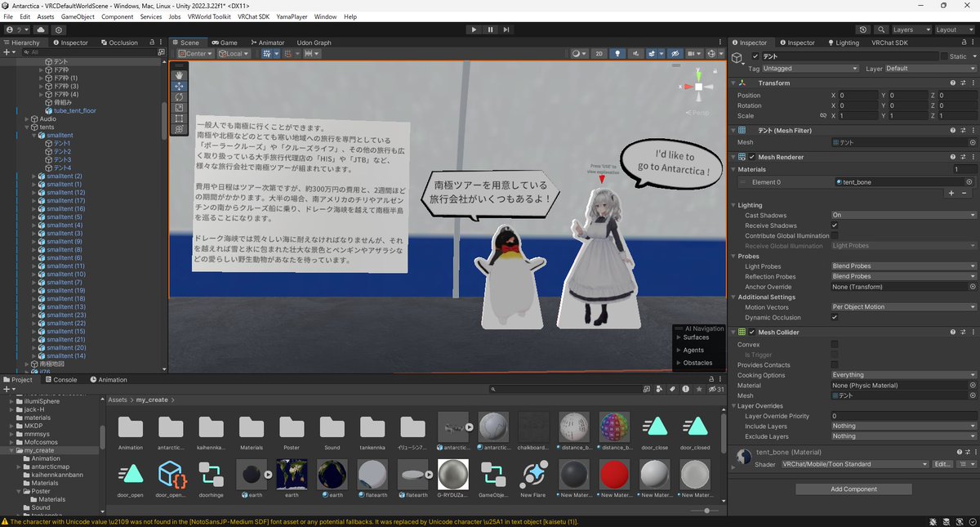
Task: Open the Mesh Filter mesh object picker
Action: tap(972, 142)
